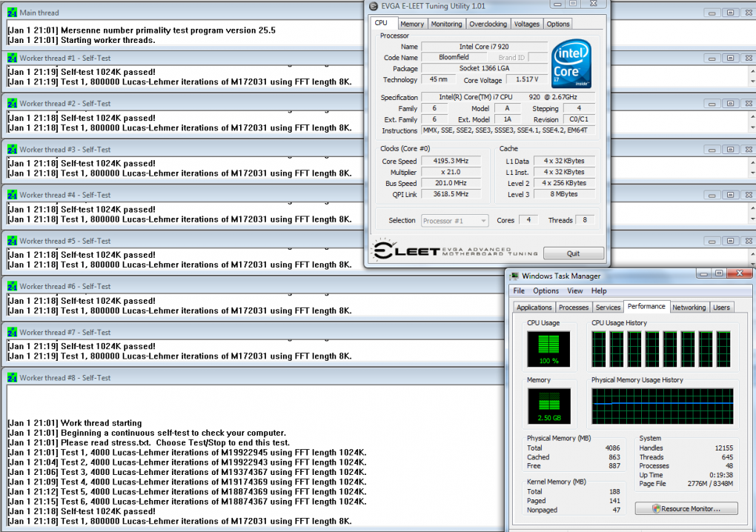Viewport: 756px width, 532px height.
Task: Open the Monitoring tab in E-LEET
Action: click(446, 24)
